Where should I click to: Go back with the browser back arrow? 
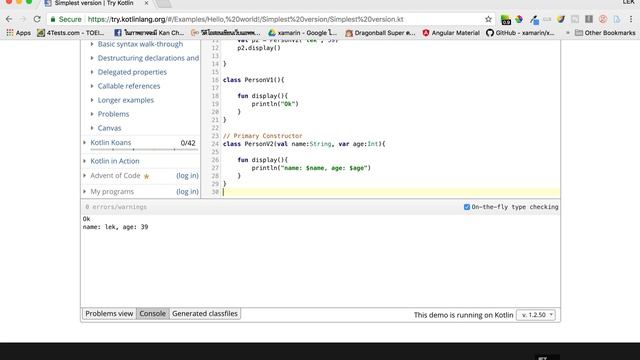pyautogui.click(x=9, y=19)
